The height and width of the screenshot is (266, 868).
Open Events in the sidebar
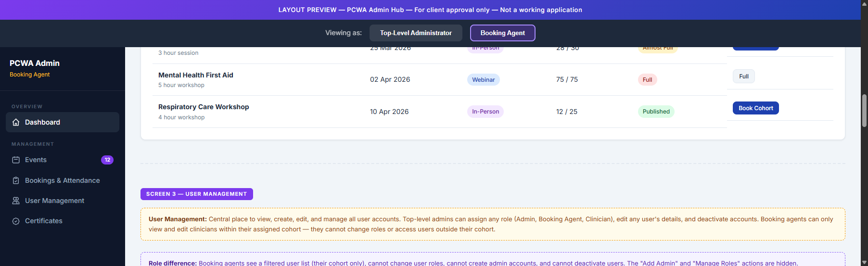point(63,160)
